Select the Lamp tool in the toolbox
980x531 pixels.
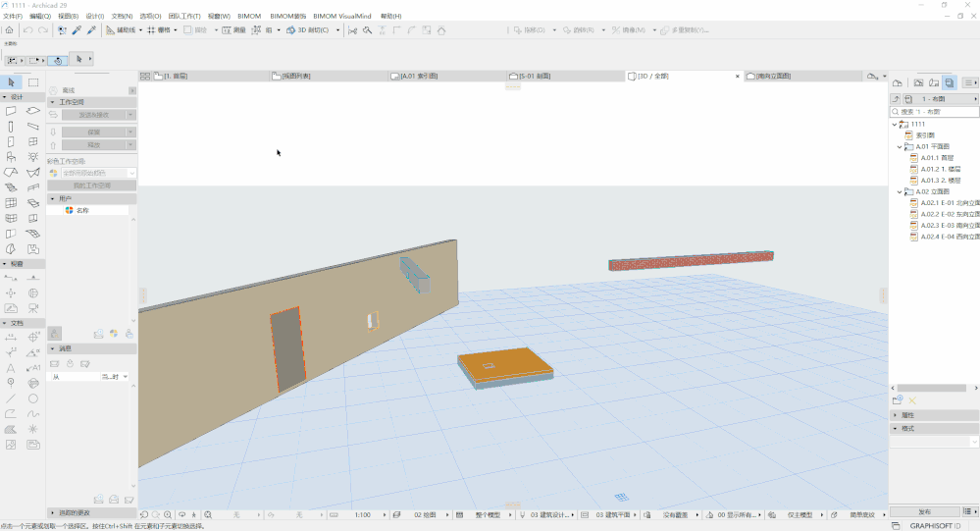click(x=33, y=157)
